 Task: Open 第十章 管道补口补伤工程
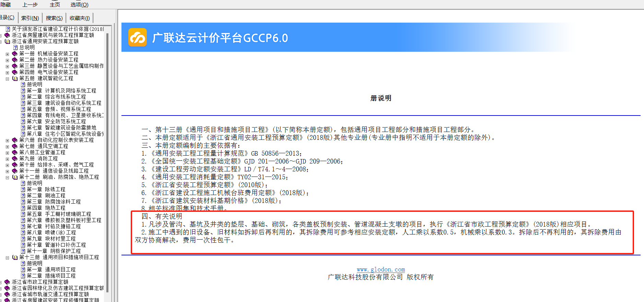(x=56, y=245)
